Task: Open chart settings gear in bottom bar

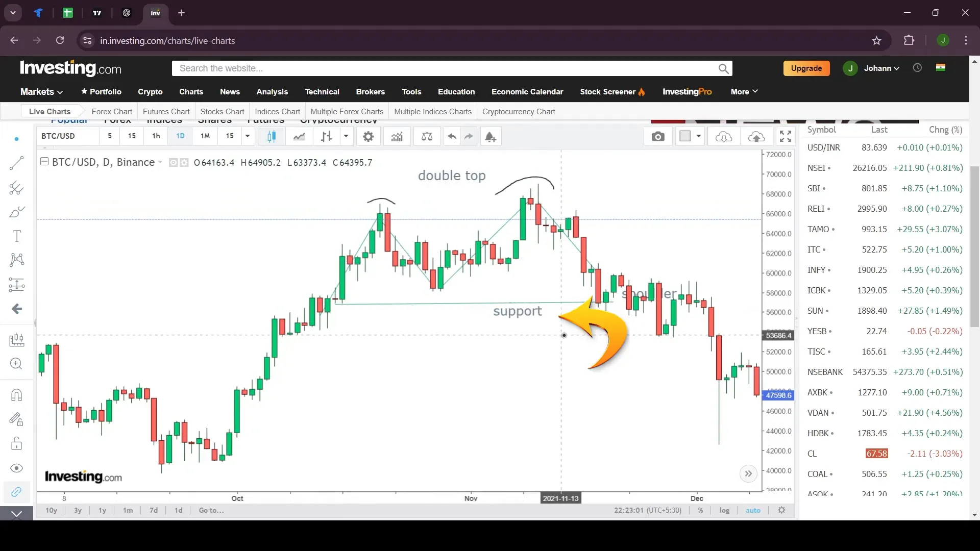Action: pos(781,510)
